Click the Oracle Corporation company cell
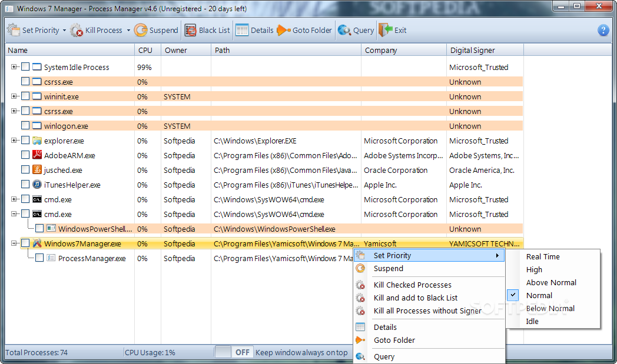Viewport: 617px width, 364px height. click(x=396, y=170)
